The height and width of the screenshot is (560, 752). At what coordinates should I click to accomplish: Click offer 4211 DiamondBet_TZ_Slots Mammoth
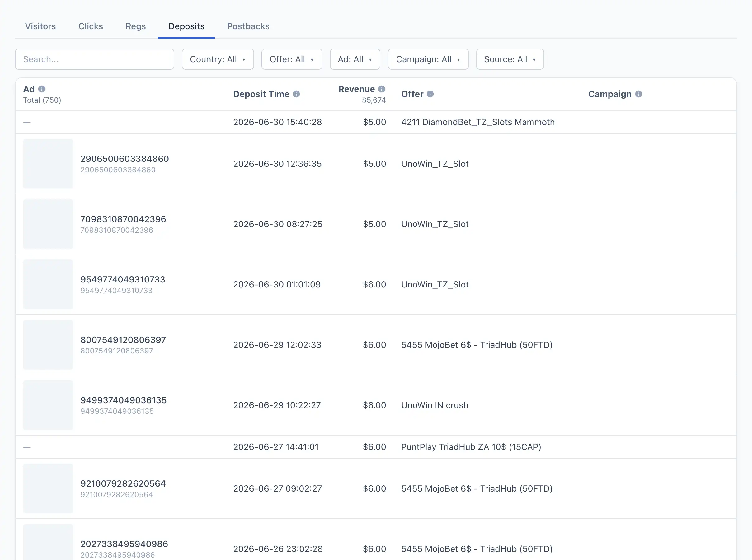click(478, 122)
